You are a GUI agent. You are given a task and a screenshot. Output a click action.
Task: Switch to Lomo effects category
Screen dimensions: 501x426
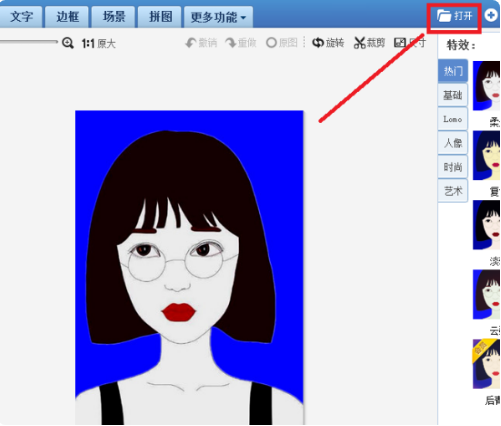453,119
